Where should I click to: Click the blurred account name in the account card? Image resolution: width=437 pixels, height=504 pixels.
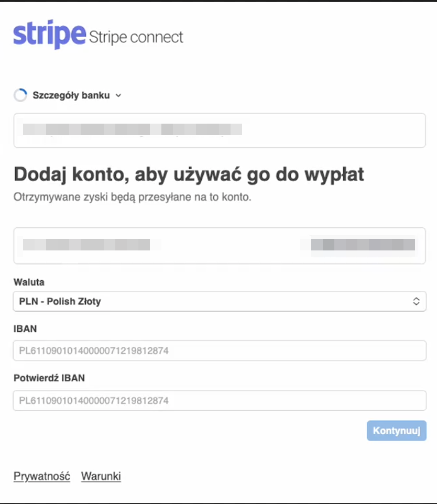coord(86,245)
